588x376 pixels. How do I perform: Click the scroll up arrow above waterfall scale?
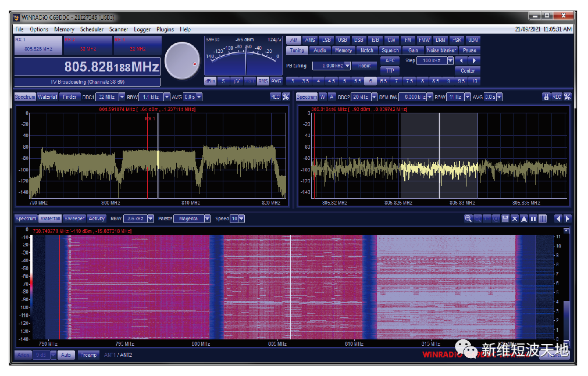click(566, 231)
